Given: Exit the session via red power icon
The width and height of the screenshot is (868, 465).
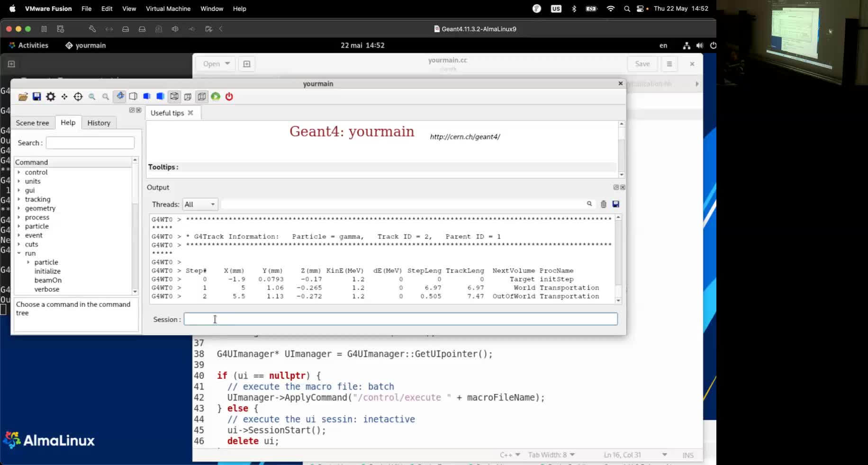Looking at the screenshot, I should tap(229, 97).
